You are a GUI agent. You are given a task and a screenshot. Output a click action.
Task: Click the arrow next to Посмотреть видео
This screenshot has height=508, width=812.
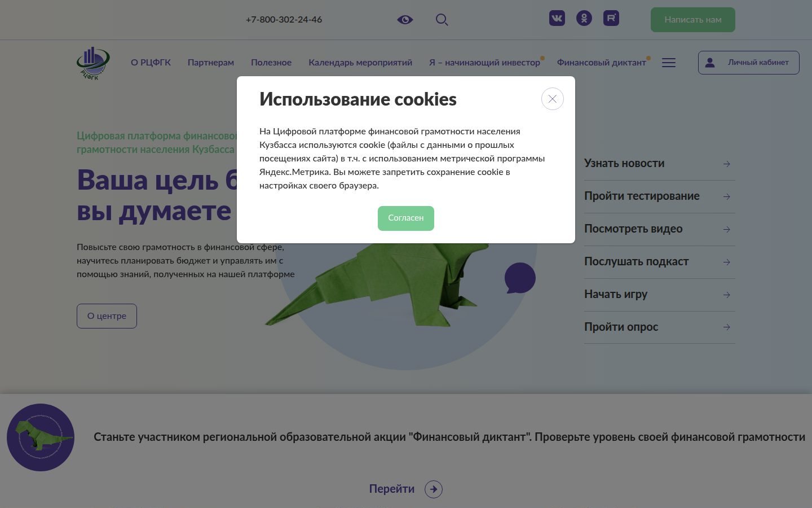click(x=727, y=229)
